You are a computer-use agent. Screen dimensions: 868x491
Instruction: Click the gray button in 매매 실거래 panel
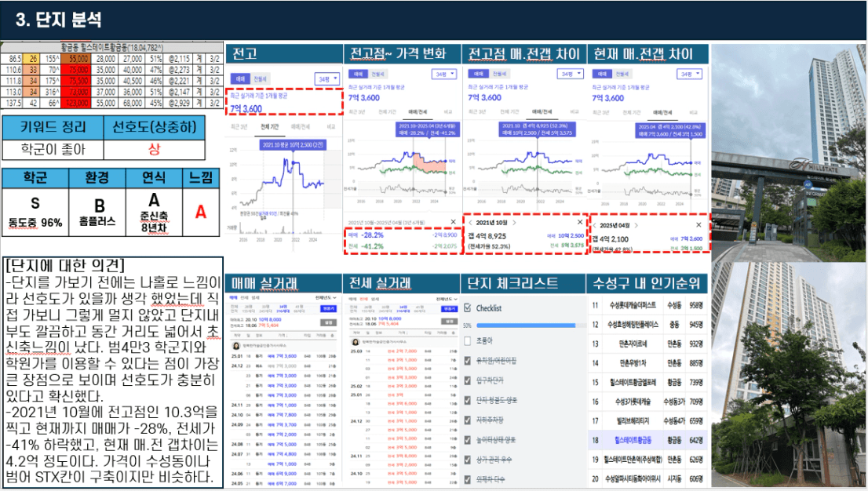point(329,321)
